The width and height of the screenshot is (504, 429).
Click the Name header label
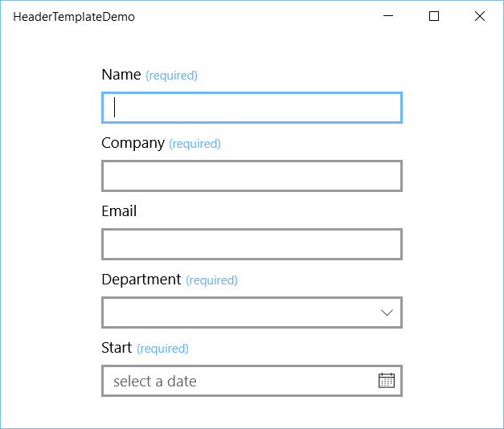tap(121, 75)
